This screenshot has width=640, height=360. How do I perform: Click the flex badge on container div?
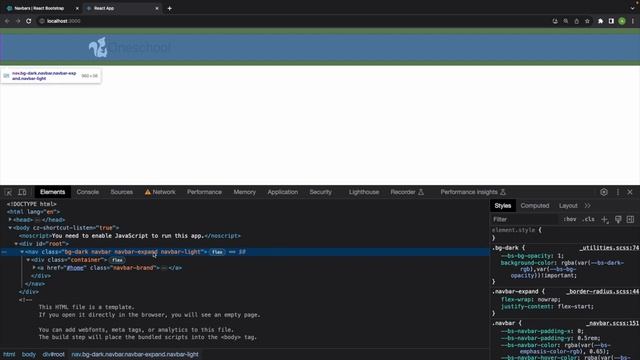tap(117, 260)
